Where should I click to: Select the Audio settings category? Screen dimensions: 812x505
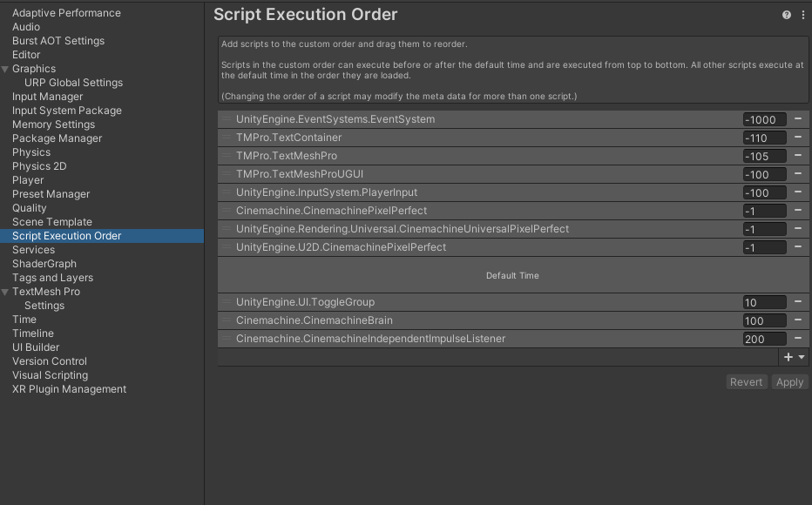coord(26,27)
